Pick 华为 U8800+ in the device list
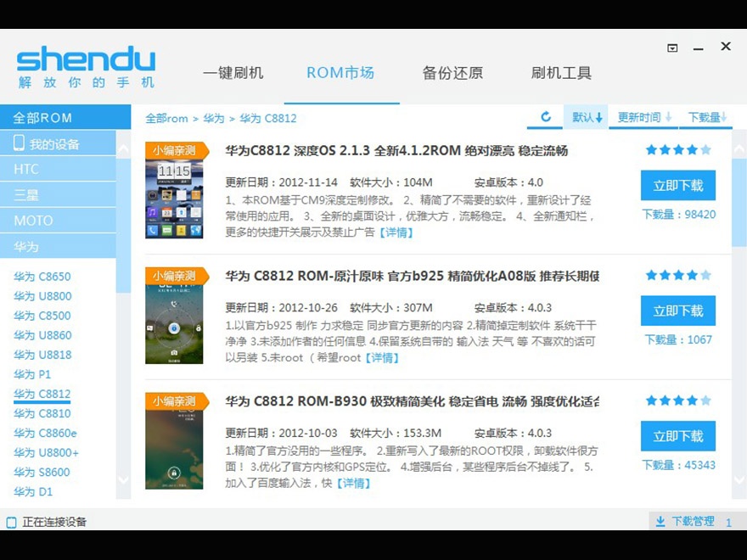Viewport: 747px width, 560px height. [x=46, y=452]
